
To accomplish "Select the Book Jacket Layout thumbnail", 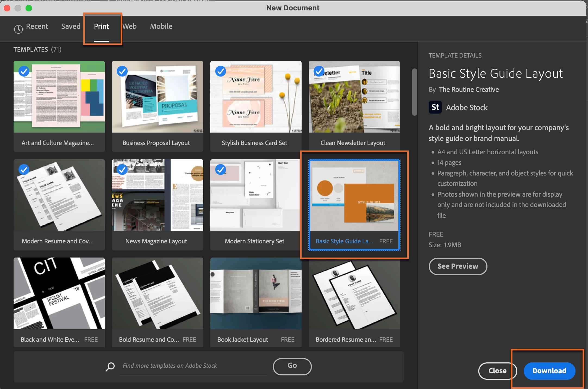I will (x=256, y=293).
